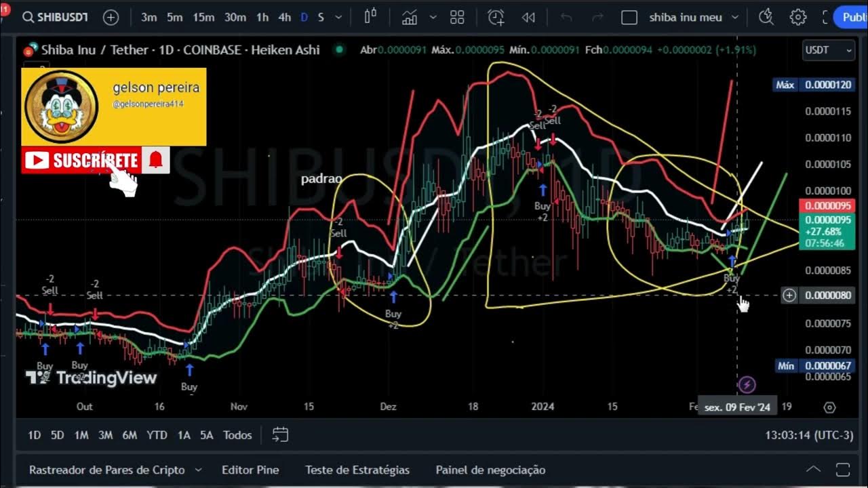Click the red 0.0000095 price tag
Viewport: 868px width, 488px height.
click(x=827, y=206)
